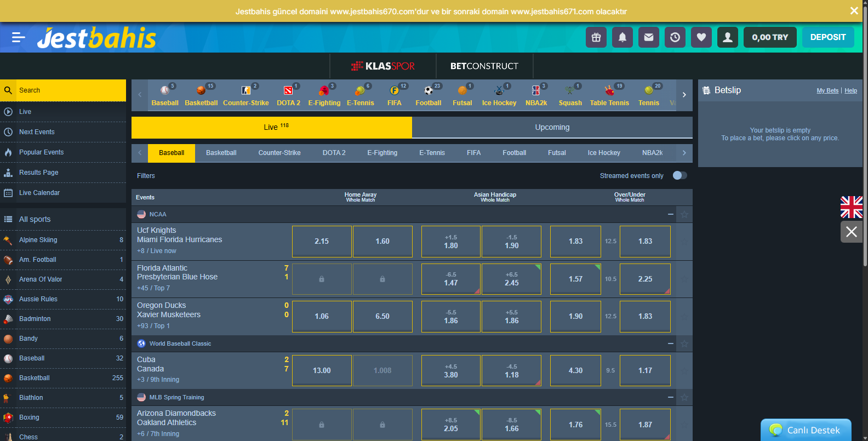The image size is (868, 441).
Task: Click the Search field in sidebar
Action: click(x=70, y=90)
